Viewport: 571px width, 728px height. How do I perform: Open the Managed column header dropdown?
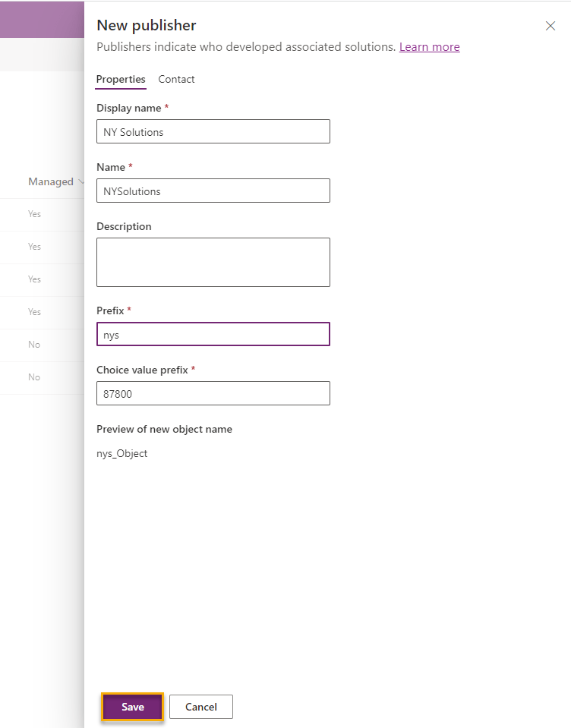coord(81,181)
